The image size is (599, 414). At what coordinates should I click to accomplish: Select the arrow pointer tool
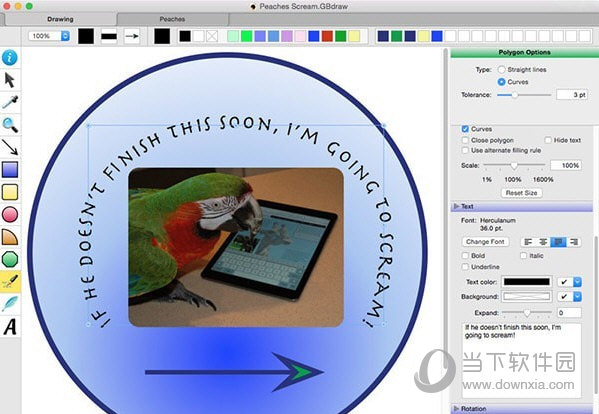(x=10, y=80)
